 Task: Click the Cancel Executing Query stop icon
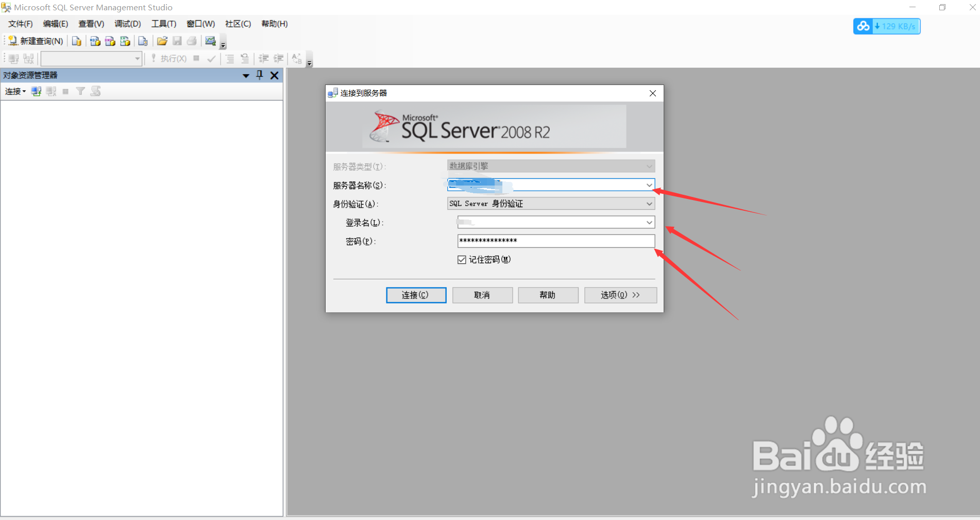pyautogui.click(x=196, y=59)
